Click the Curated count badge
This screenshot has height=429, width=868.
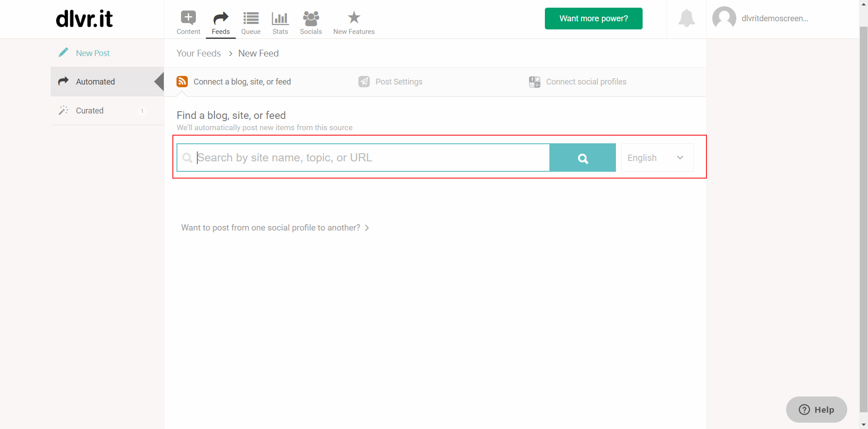point(142,111)
